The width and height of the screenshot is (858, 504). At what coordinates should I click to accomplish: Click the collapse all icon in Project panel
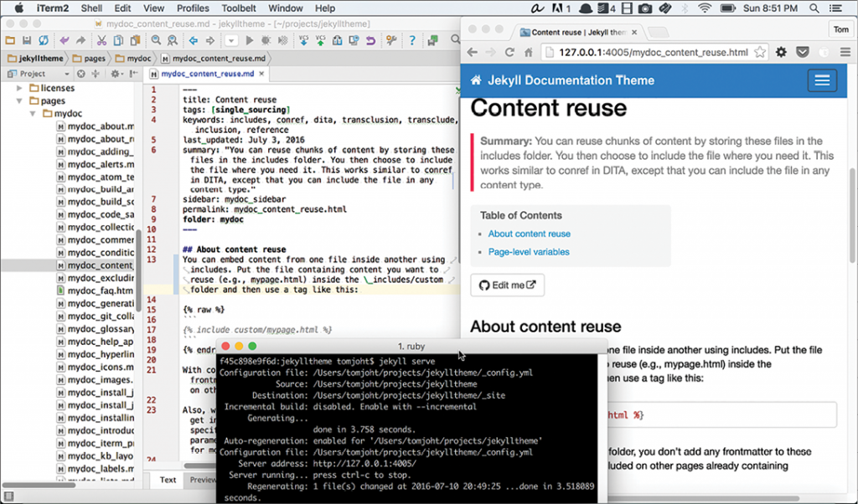96,74
